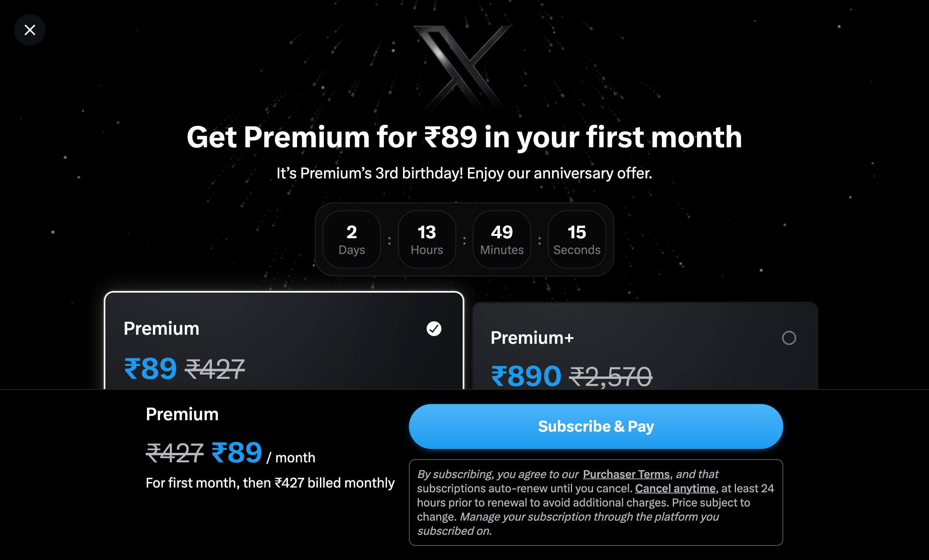The image size is (929, 560).
Task: Choose the Premium plan card title
Action: click(162, 328)
